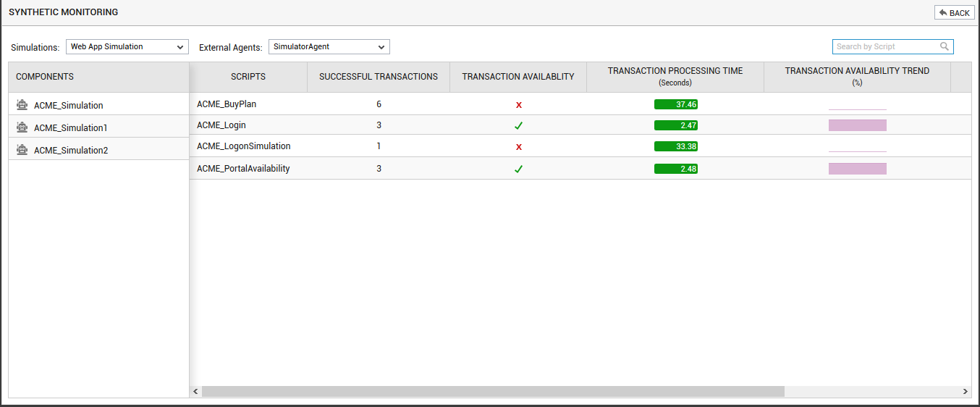
Task: Click the COMPONENTS panel header
Action: 98,77
